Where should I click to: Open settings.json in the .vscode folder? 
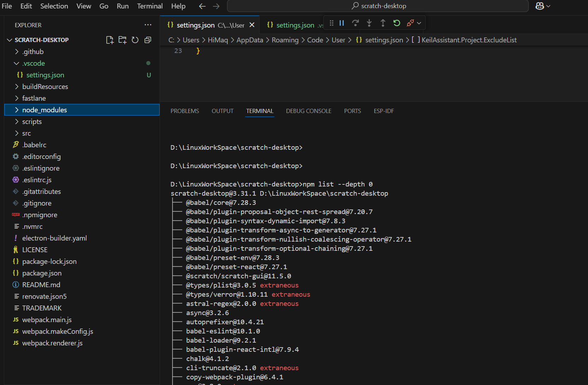pos(82,75)
